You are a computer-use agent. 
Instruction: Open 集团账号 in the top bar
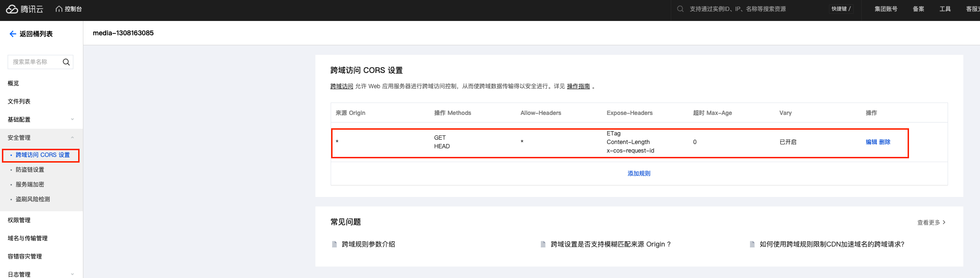[x=886, y=9]
